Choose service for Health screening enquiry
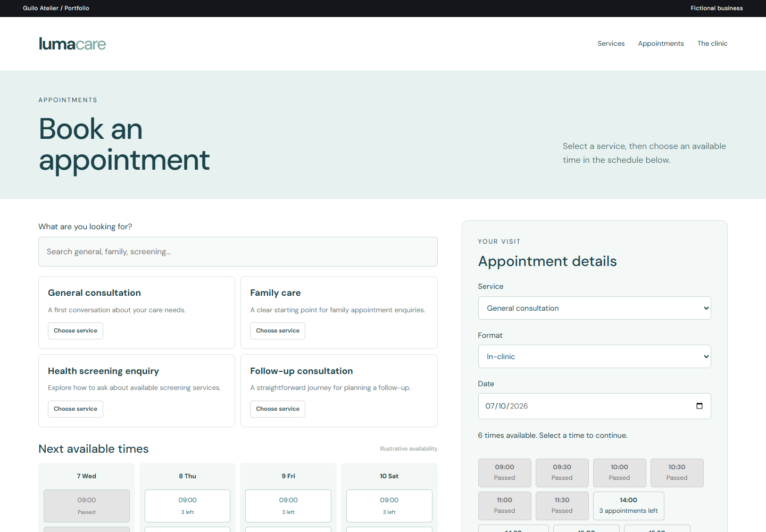Screen dimensions: 766x532 pyautogui.click(x=76, y=409)
